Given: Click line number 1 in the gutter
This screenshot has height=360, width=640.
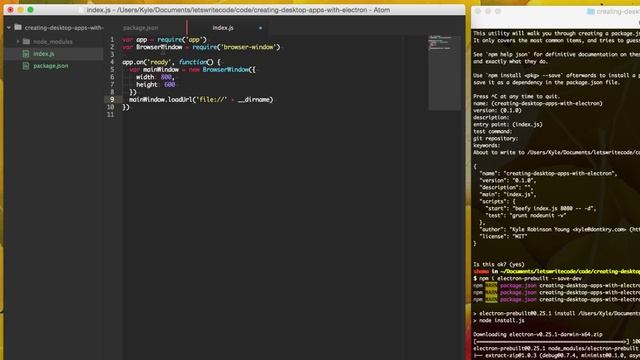Looking at the screenshot, I should (x=112, y=40).
